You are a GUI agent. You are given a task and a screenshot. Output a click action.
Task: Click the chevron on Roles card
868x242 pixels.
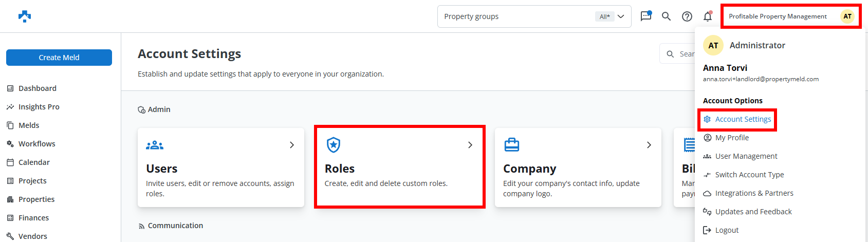click(470, 145)
